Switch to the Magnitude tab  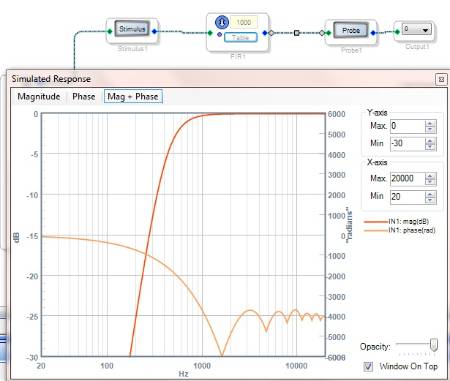39,97
